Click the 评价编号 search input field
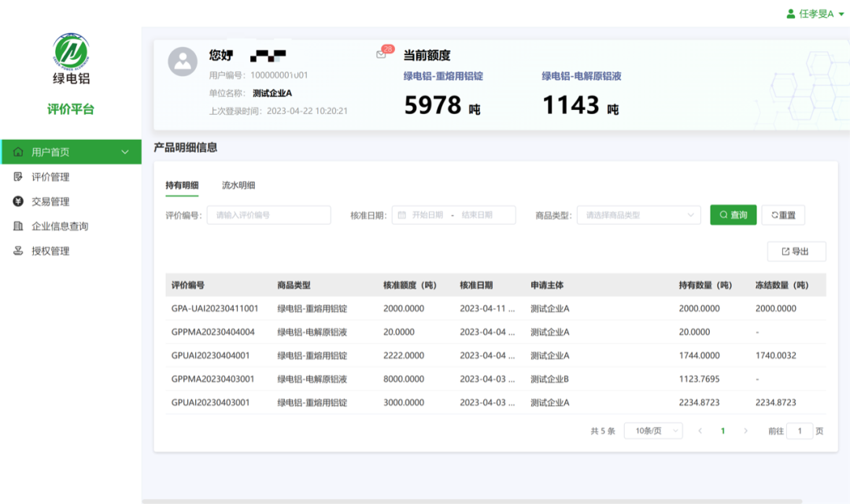 click(x=268, y=215)
